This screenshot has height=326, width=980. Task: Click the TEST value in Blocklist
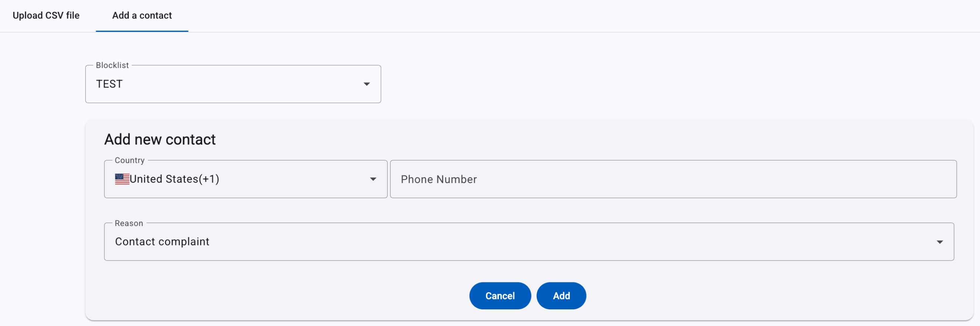pos(109,84)
